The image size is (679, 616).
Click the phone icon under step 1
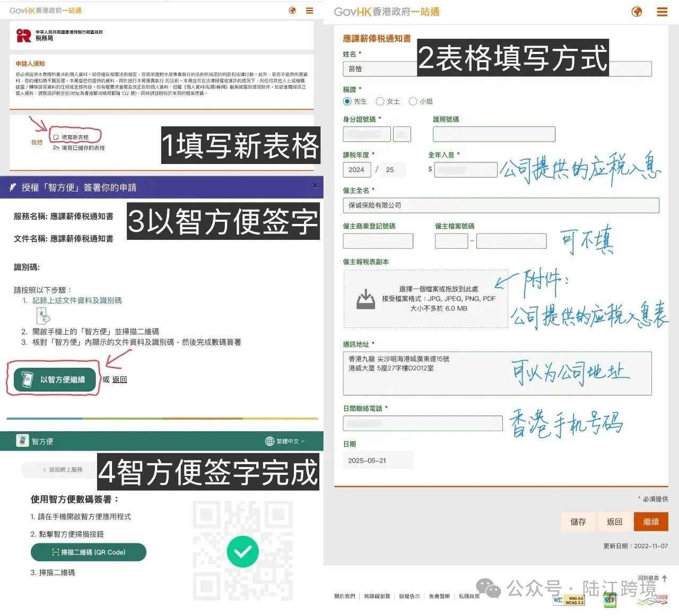click(43, 316)
